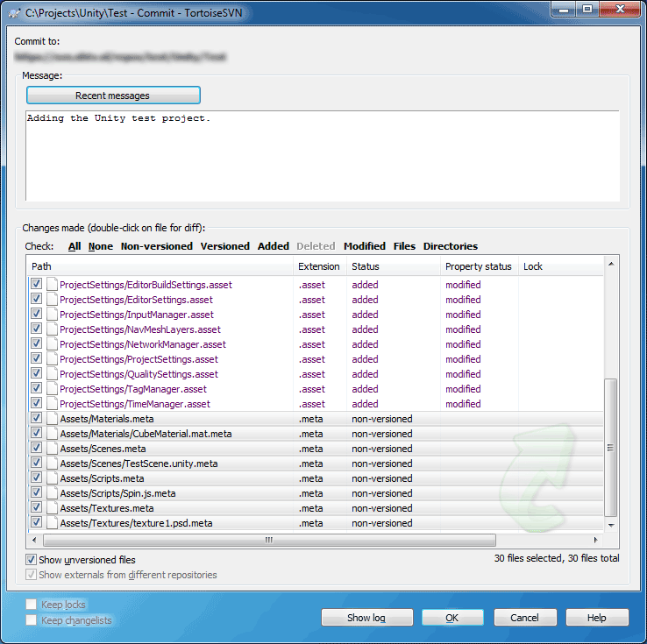This screenshot has height=644, width=647.
Task: Check Modified files link
Action: pyautogui.click(x=365, y=246)
